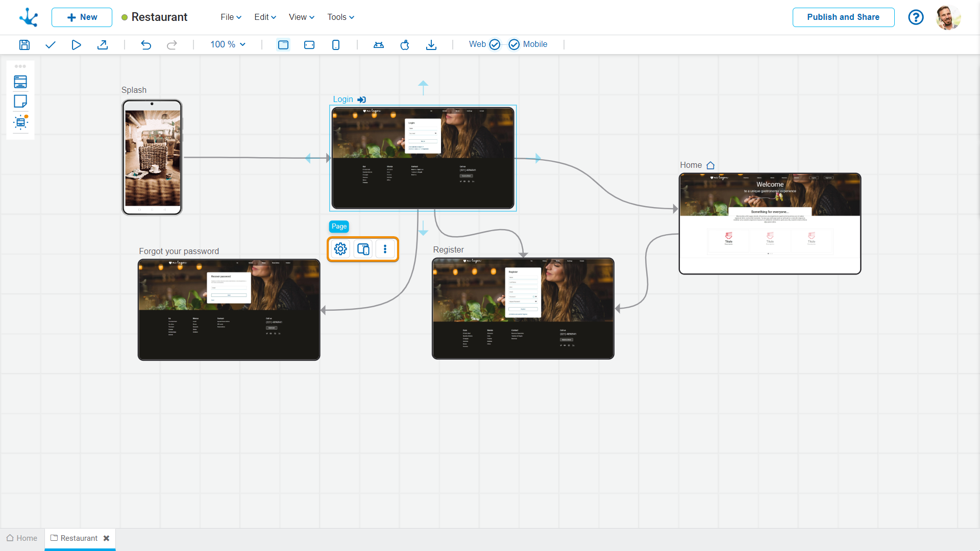Image resolution: width=980 pixels, height=551 pixels.
Task: Toggle the Mobile preview mode
Action: pos(513,44)
